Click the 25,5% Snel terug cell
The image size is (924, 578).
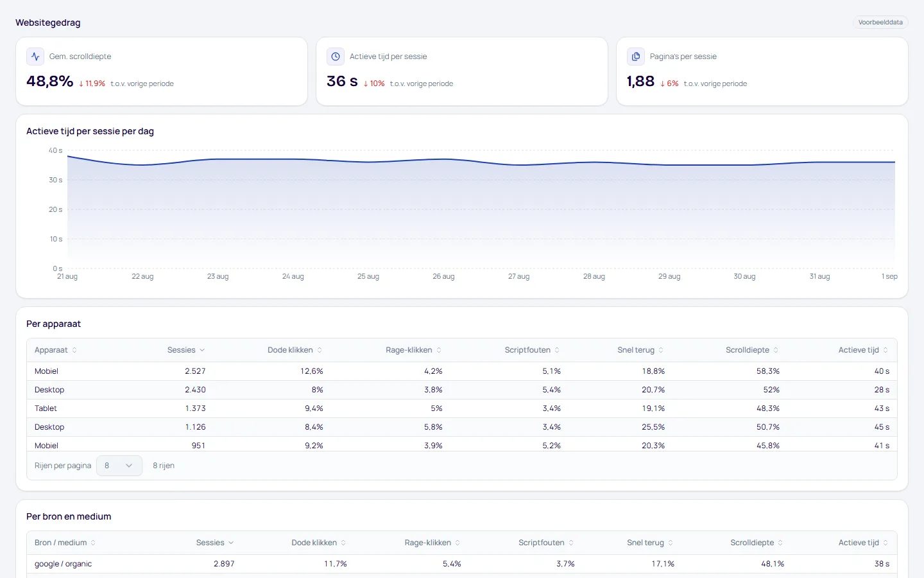653,427
